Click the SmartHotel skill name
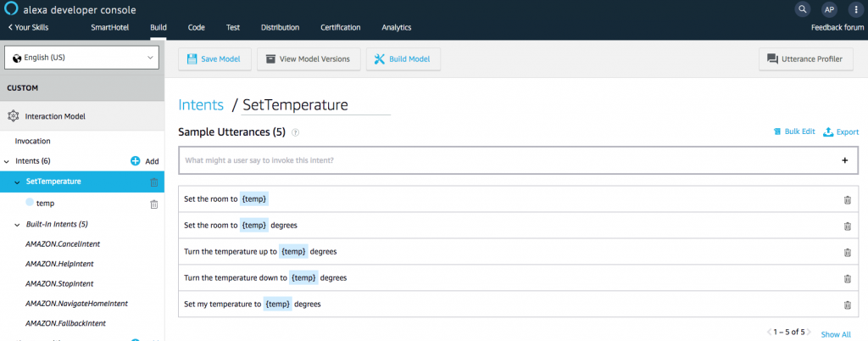Image resolution: width=868 pixels, height=341 pixels. coord(109,27)
